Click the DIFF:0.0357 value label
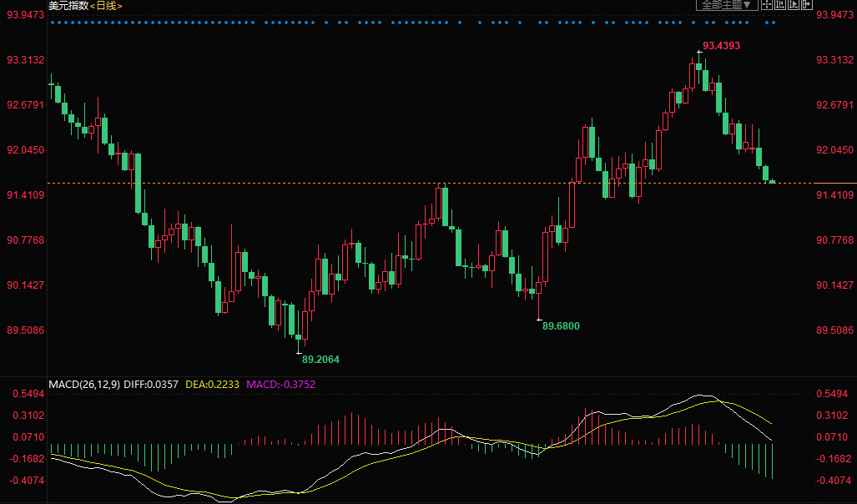The height and width of the screenshot is (504, 857). coord(151,385)
